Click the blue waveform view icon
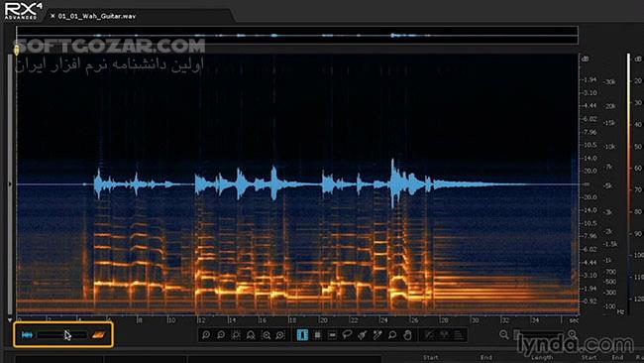Image resolution: width=644 pixels, height=363 pixels. [27, 335]
